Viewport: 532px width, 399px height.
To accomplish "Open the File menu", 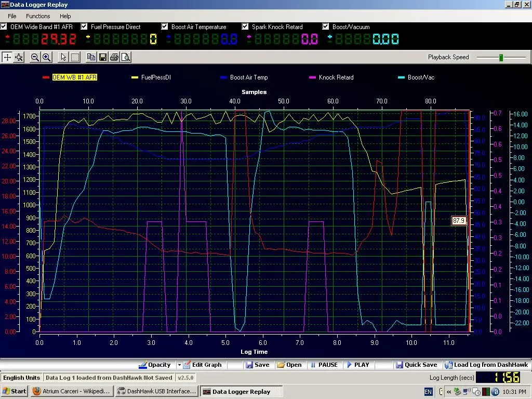I will coord(12,16).
